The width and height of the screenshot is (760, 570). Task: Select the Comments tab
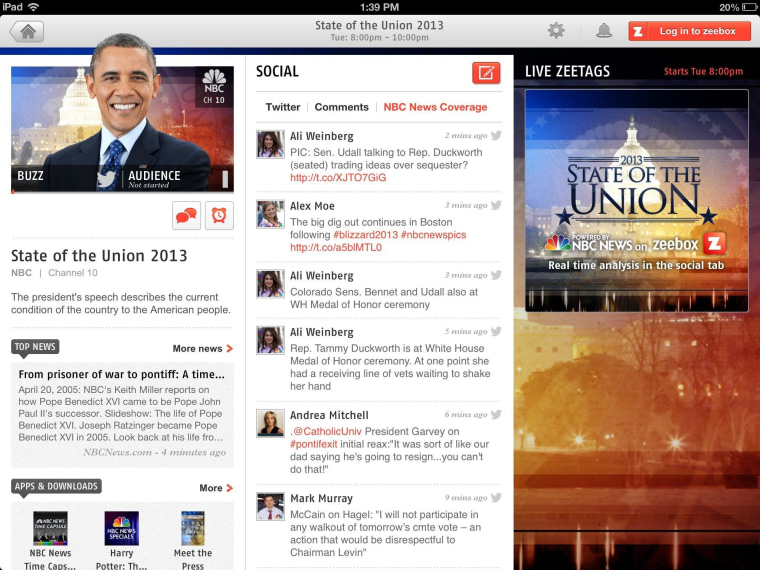pos(341,107)
